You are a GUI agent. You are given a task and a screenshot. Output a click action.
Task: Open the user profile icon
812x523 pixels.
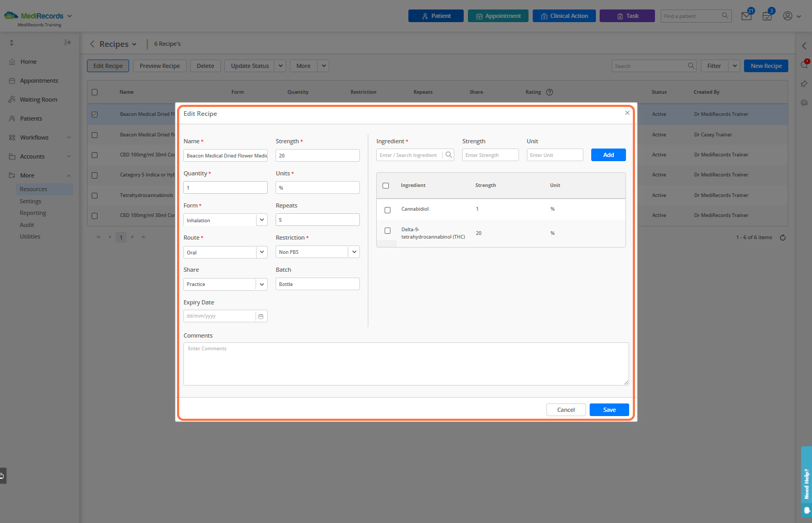point(788,16)
